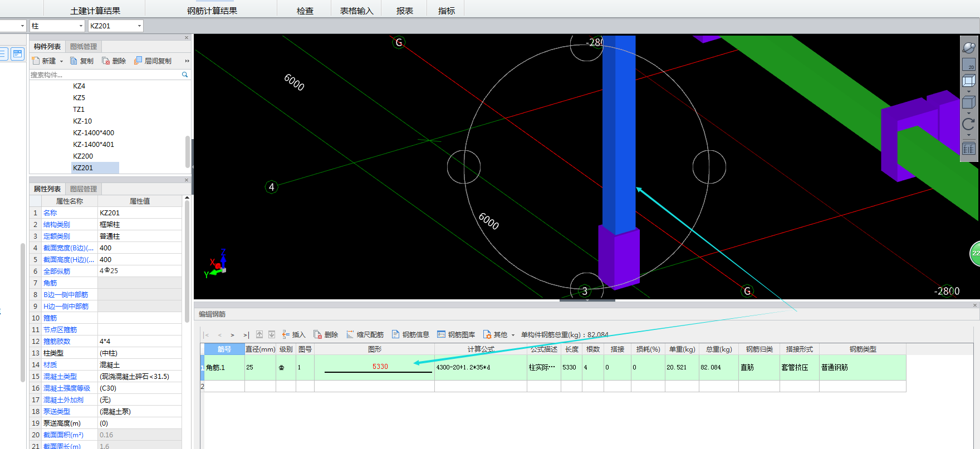Click 层间复制 (copy between floors)
The image size is (980, 449).
153,61
